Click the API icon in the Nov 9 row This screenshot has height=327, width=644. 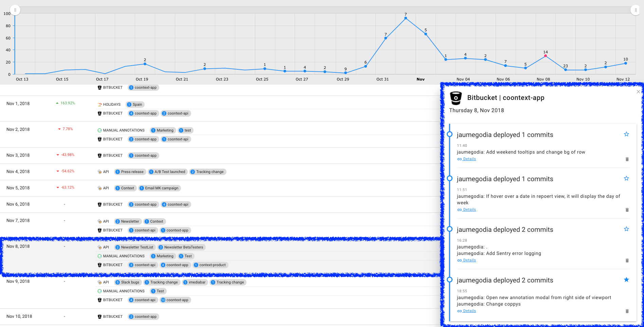pos(99,282)
